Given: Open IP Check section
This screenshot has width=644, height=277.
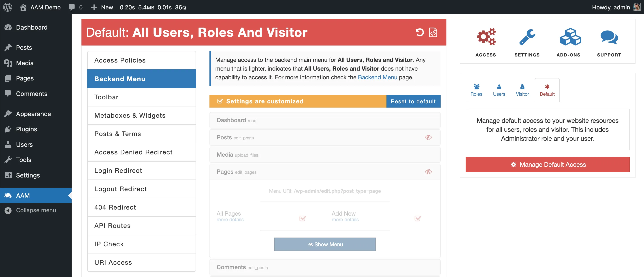Looking at the screenshot, I should (141, 244).
